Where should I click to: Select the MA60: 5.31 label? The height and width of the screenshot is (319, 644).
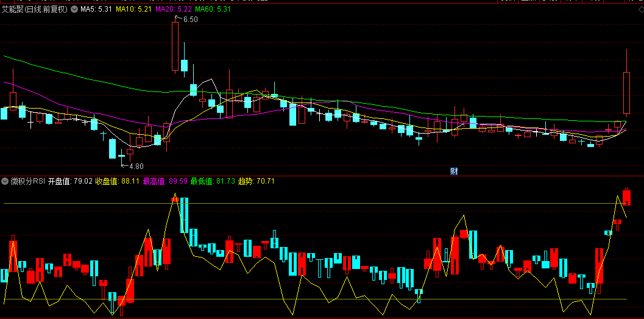pos(213,9)
